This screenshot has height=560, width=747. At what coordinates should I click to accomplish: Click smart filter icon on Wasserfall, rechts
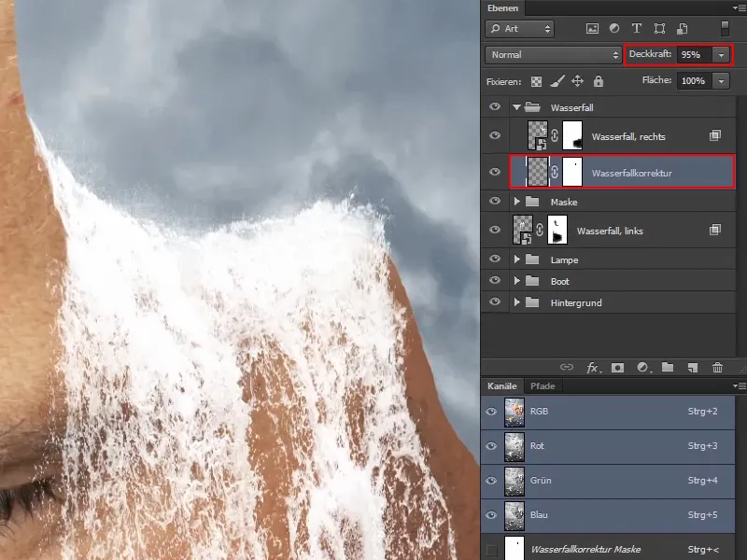click(714, 135)
